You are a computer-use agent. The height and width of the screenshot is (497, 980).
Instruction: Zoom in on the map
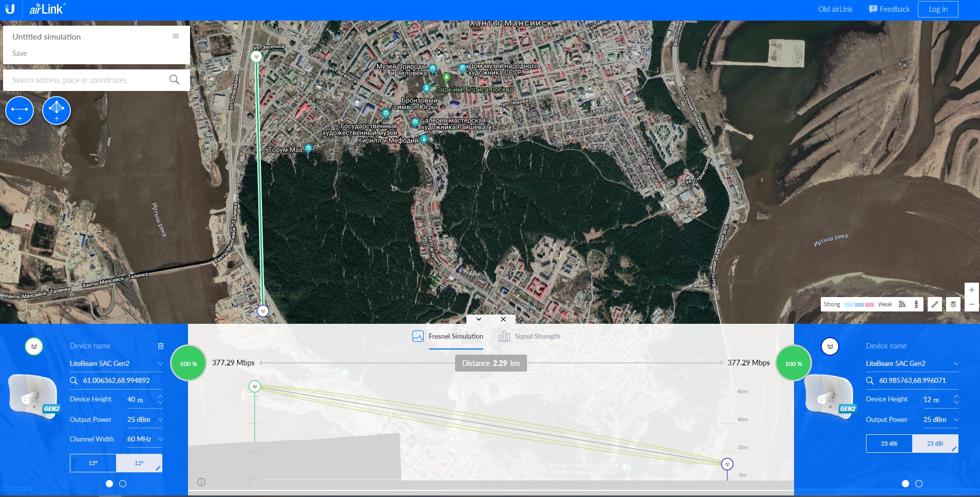tap(971, 290)
